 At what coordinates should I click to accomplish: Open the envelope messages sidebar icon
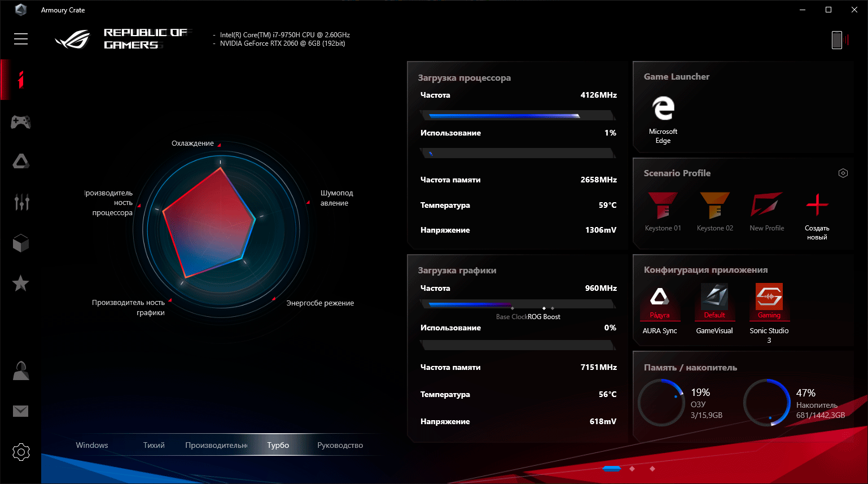coord(21,411)
